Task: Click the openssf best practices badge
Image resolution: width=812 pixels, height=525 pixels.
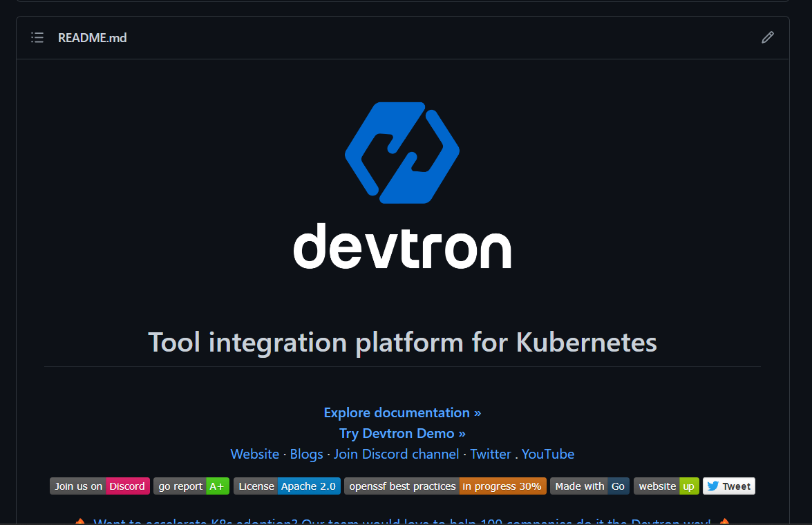Action: (445, 486)
